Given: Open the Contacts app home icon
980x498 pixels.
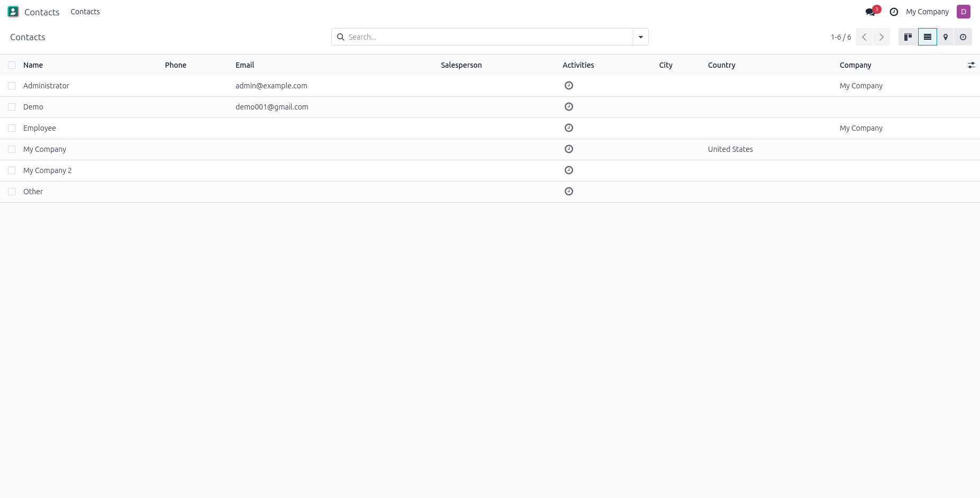Looking at the screenshot, I should tap(13, 12).
